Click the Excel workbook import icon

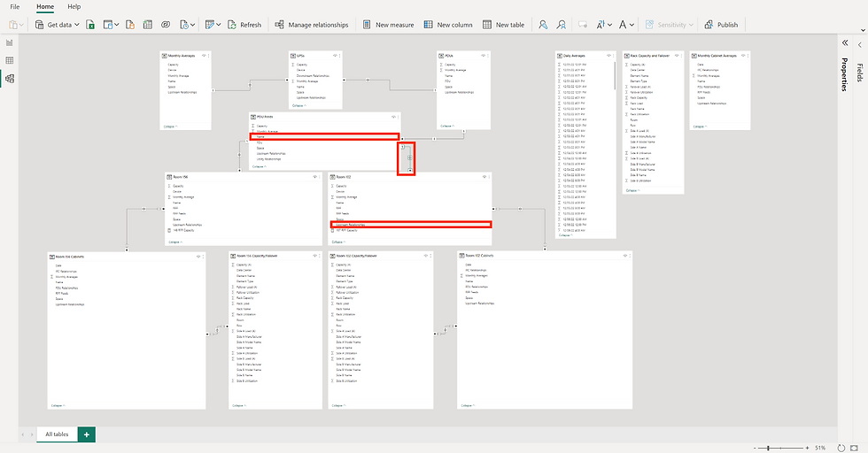click(x=90, y=25)
